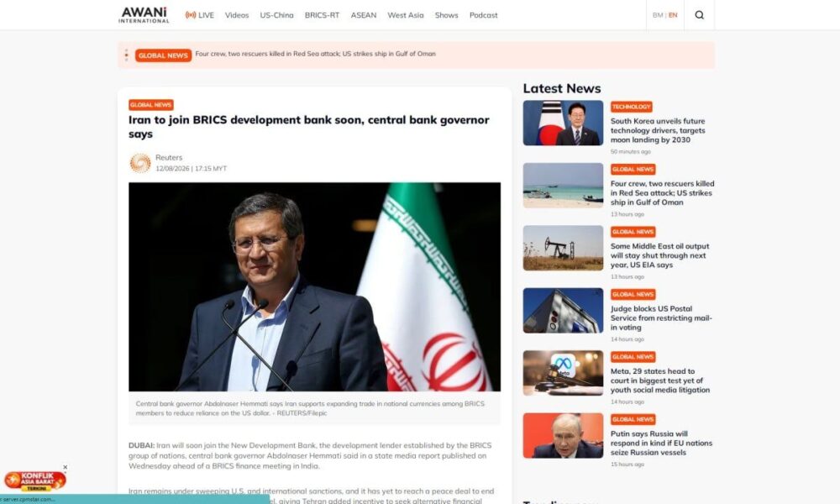
Task: Click the GLOBAL NEWS ticker label
Action: pyautogui.click(x=164, y=55)
